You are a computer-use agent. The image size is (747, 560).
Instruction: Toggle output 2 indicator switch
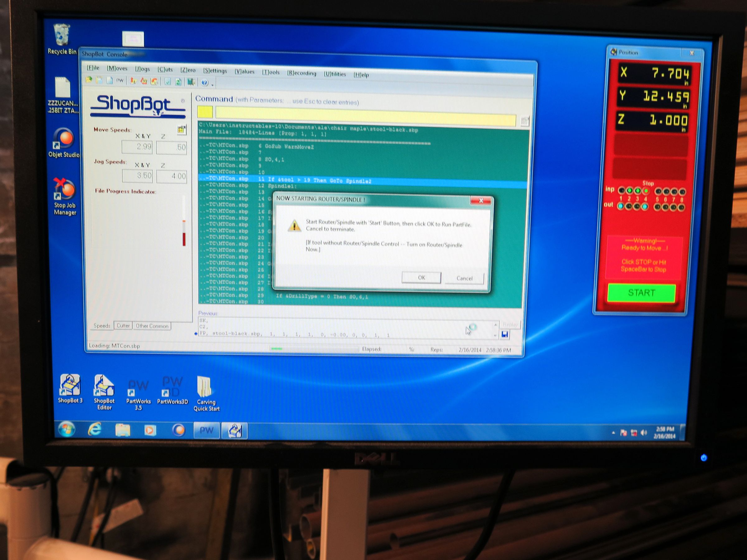pos(628,207)
